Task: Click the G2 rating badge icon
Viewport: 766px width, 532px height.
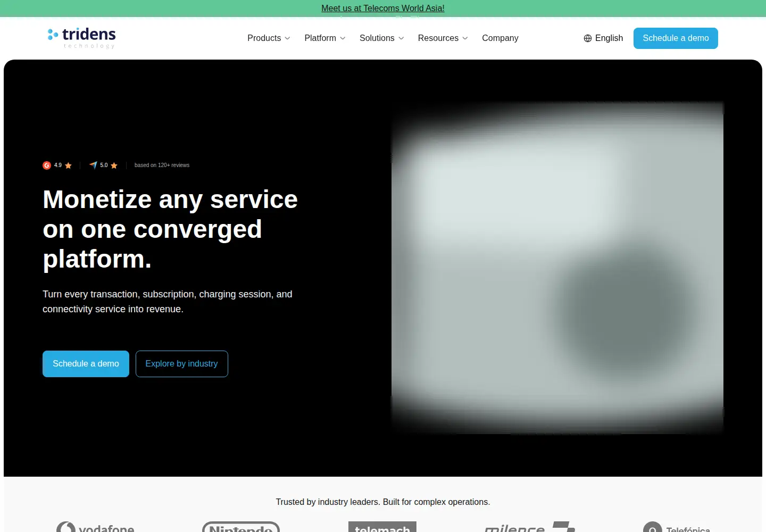Action: [x=47, y=165]
